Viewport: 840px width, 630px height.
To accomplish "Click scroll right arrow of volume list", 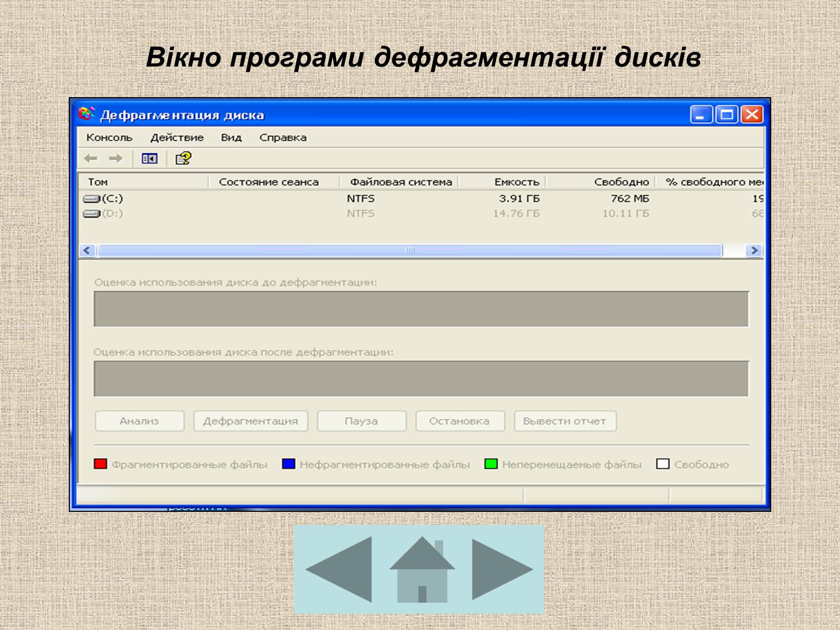I will point(754,250).
